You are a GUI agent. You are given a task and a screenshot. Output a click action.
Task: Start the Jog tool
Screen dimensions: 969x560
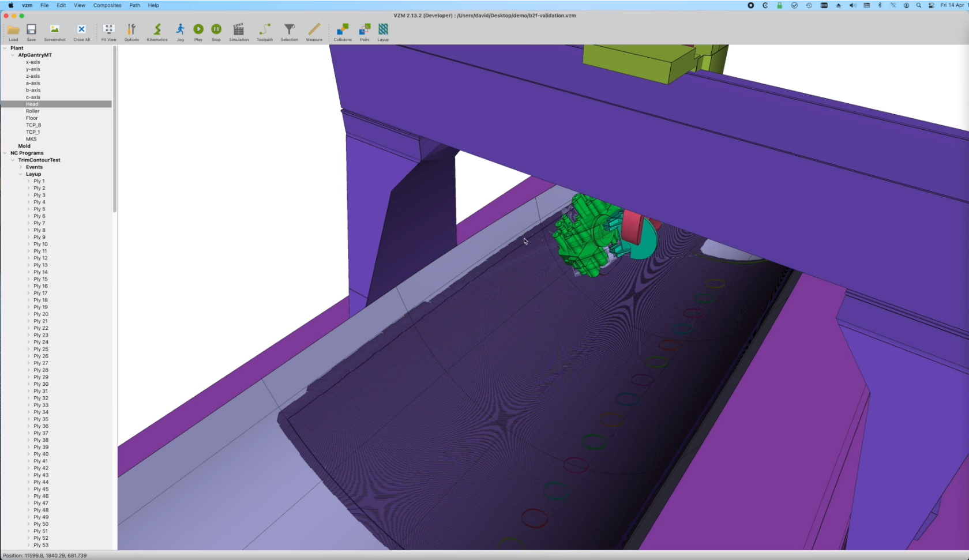click(x=181, y=30)
